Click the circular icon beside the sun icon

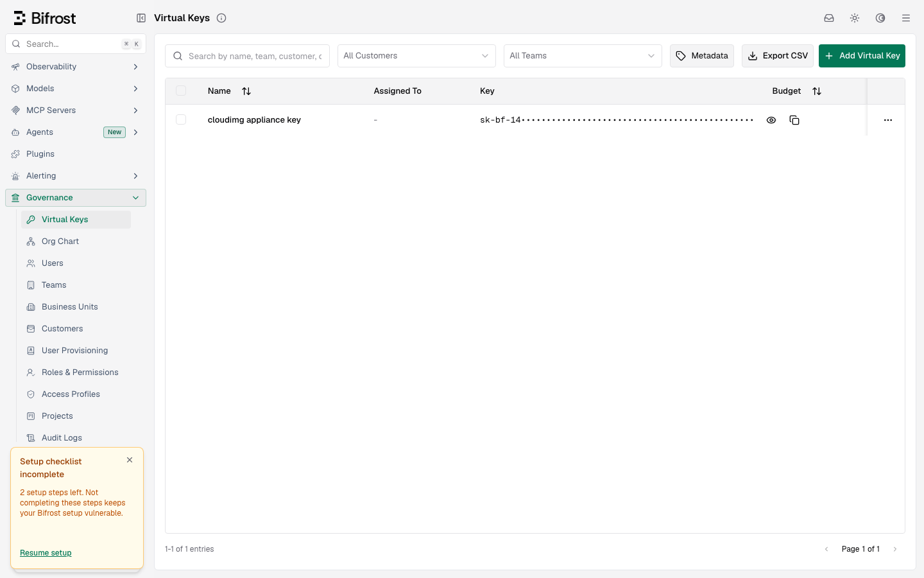click(x=880, y=18)
